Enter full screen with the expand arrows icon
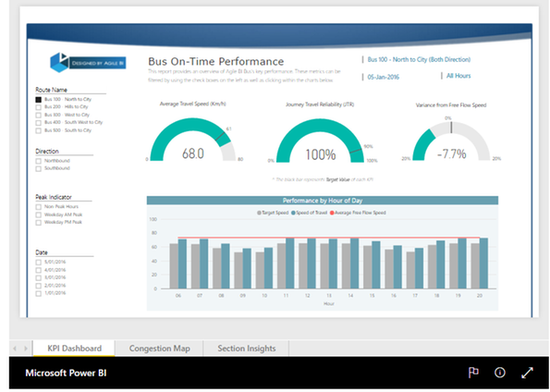The width and height of the screenshot is (550, 392). click(527, 373)
